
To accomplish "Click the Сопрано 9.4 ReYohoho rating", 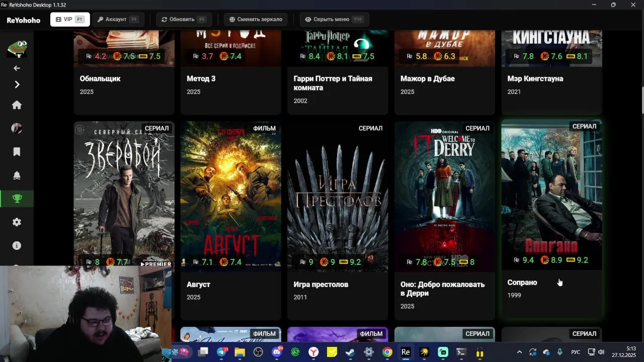I will pos(524,260).
